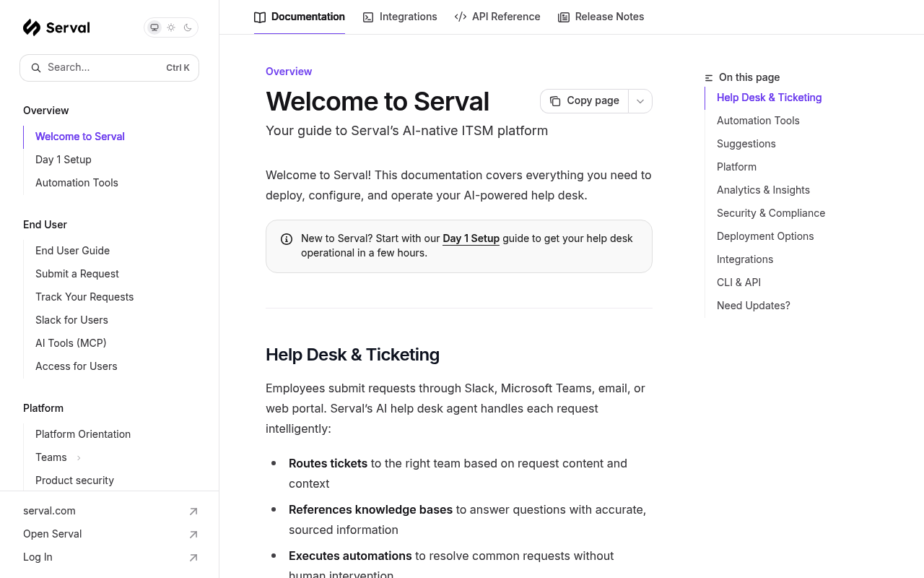
Task: Open Slack for Users page
Action: [71, 320]
